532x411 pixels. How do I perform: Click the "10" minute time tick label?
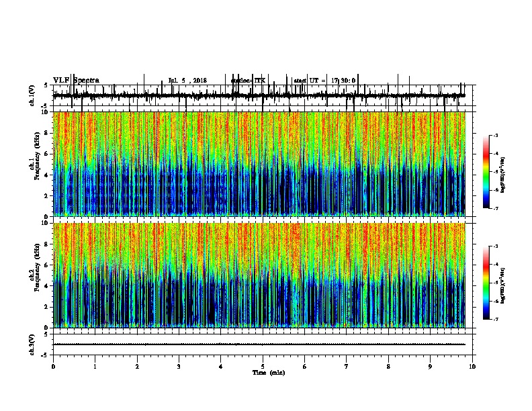[x=472, y=367]
